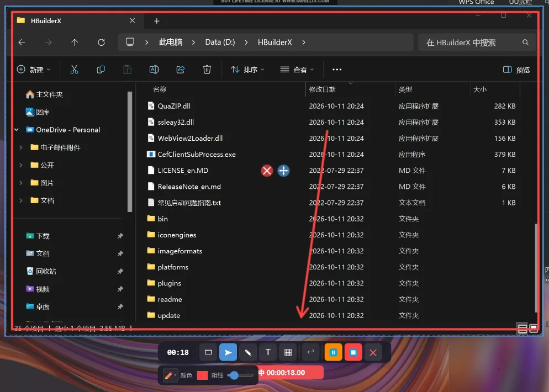Image resolution: width=549 pixels, height=392 pixels.
Task: Sort by 大小 column header
Action: (x=480, y=89)
